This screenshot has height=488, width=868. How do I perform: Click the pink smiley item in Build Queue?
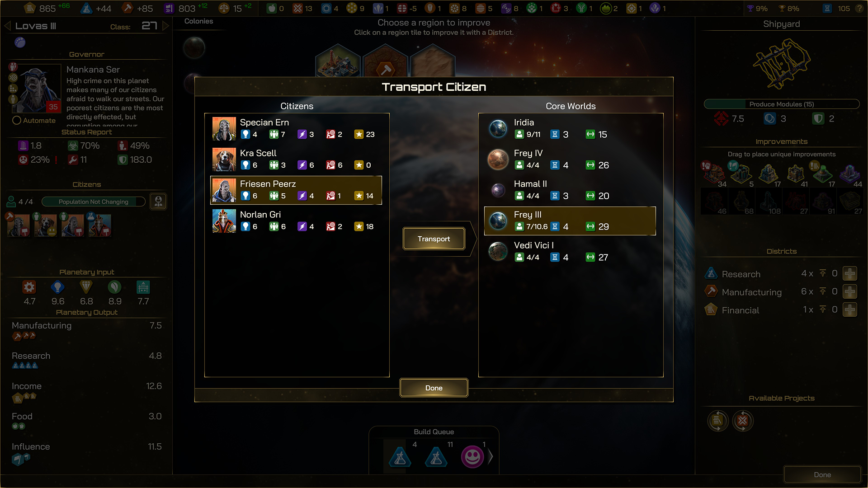click(472, 457)
